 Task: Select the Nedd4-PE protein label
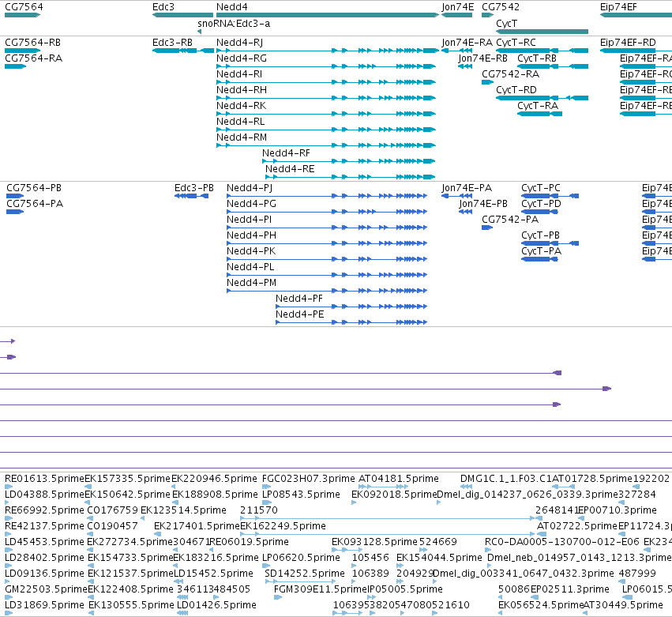click(x=300, y=314)
